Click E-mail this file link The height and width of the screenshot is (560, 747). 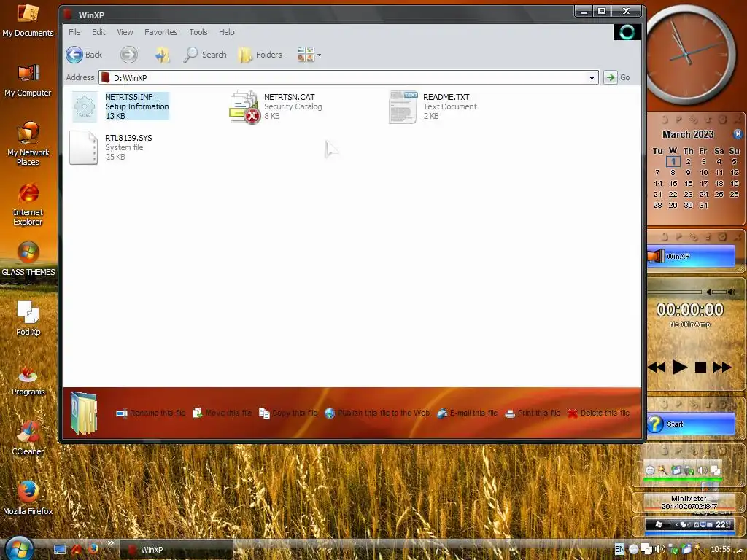tap(468, 413)
